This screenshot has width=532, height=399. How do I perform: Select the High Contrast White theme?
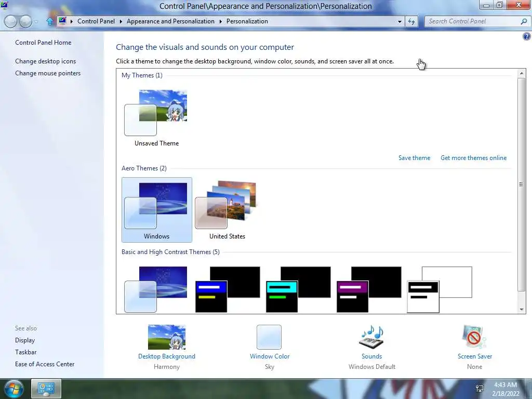pyautogui.click(x=440, y=289)
